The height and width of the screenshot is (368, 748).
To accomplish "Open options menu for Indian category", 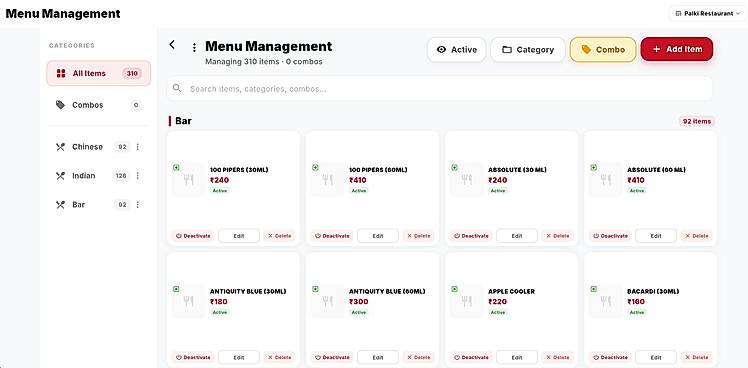I will [138, 176].
